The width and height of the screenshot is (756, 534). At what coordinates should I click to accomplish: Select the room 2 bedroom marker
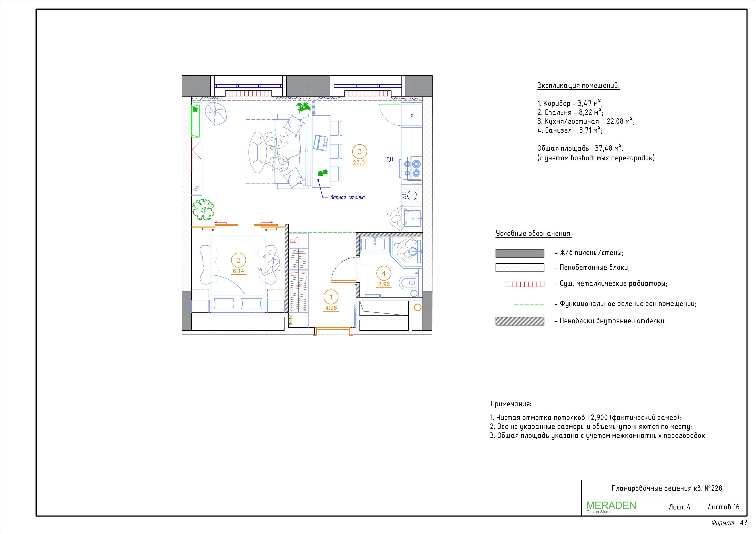point(238,260)
